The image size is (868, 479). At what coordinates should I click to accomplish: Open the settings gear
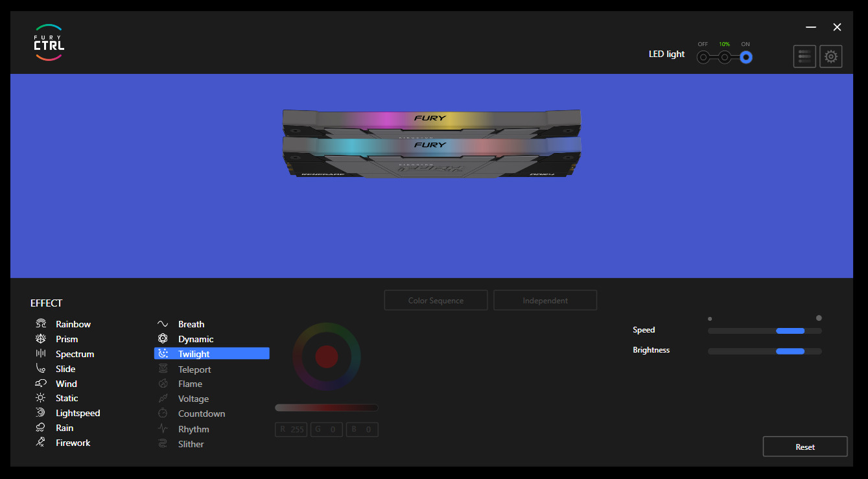(831, 56)
